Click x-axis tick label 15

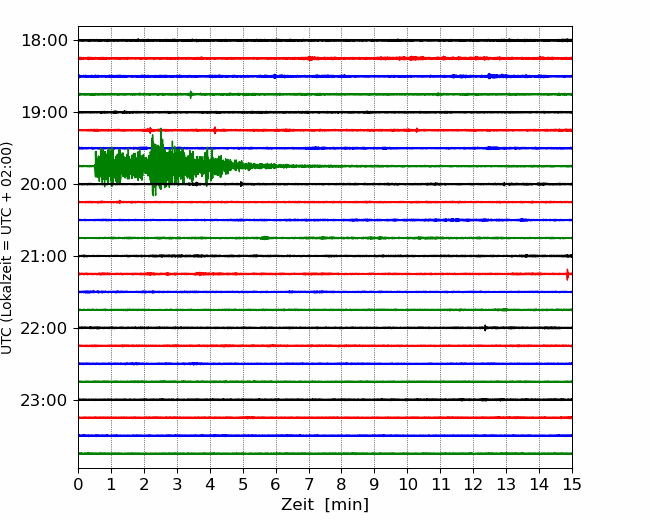tap(572, 484)
